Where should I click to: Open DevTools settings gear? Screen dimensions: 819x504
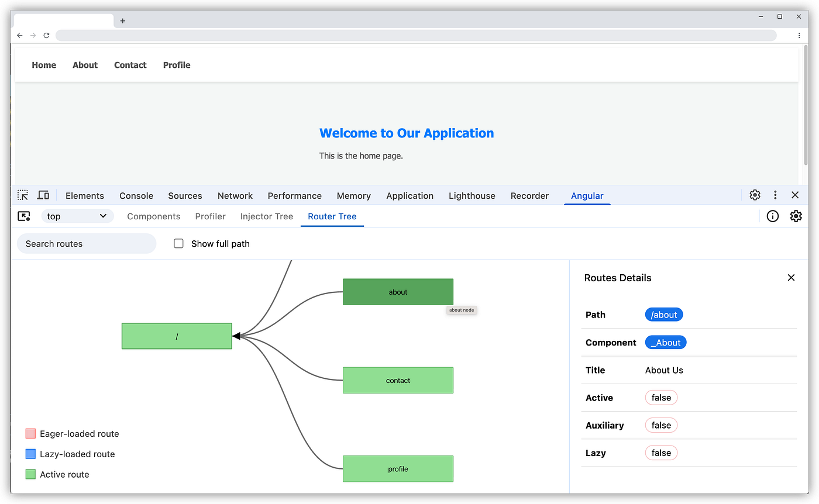click(x=755, y=195)
